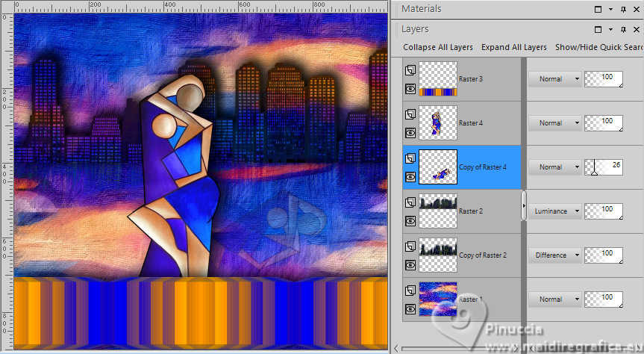Open Materials palette options arrow

pyautogui.click(x=610, y=9)
